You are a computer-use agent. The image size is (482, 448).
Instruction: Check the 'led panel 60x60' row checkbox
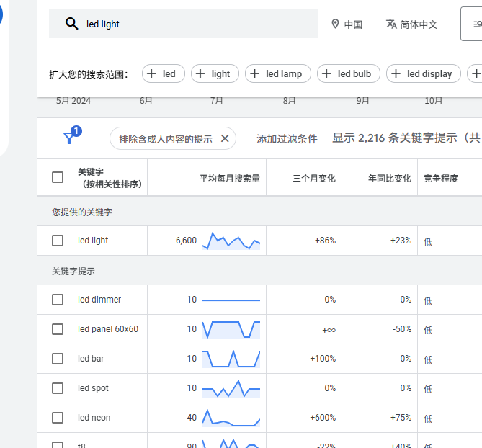(58, 329)
